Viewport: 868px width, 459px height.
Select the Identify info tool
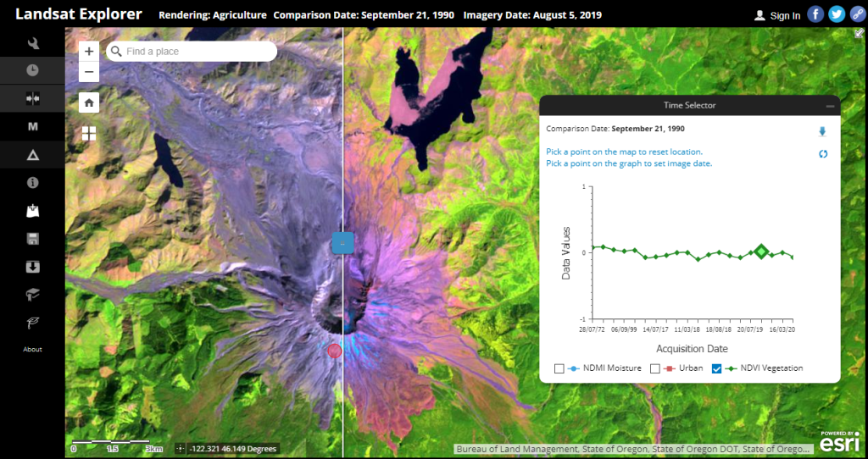coord(33,182)
